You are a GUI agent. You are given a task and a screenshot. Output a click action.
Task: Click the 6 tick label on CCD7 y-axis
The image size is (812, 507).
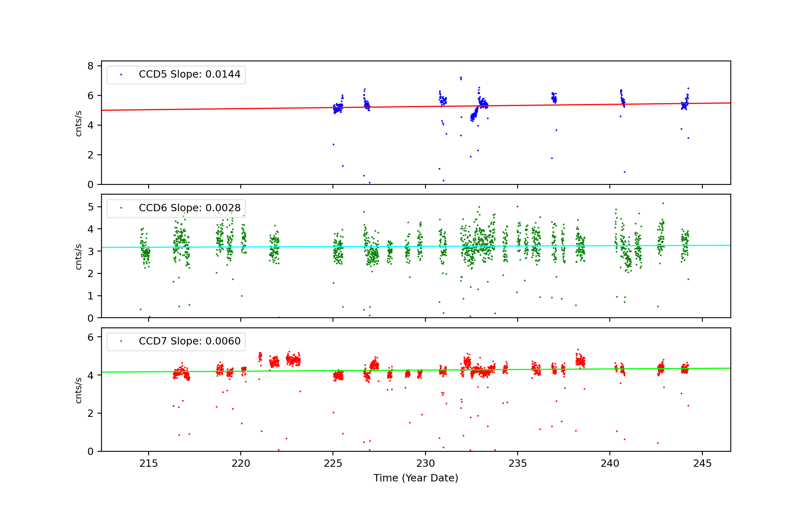click(90, 338)
